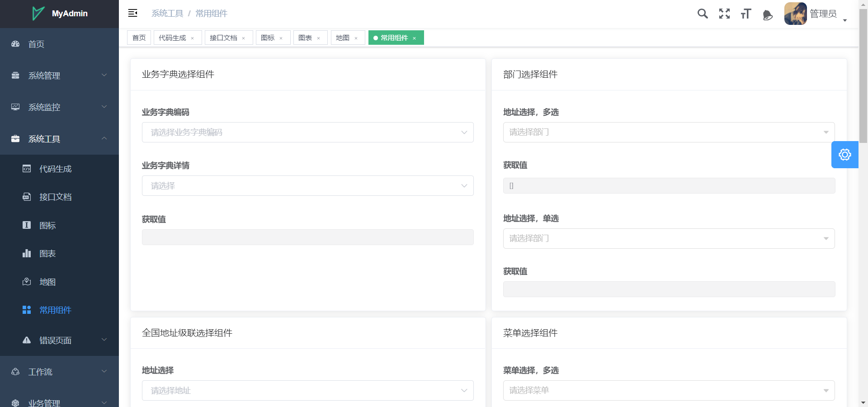Click the 接口文档 document icon
Viewport: 868px width, 407px height.
27,197
